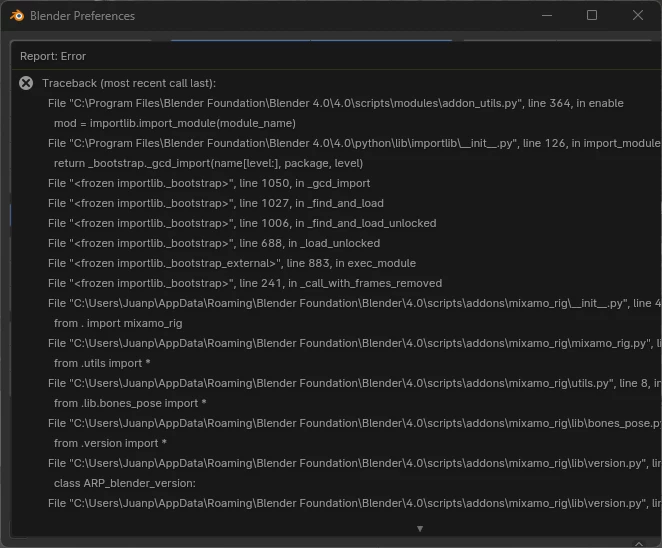Click the line 1050 _gcd_import entry
This screenshot has height=548, width=662.
pos(209,183)
